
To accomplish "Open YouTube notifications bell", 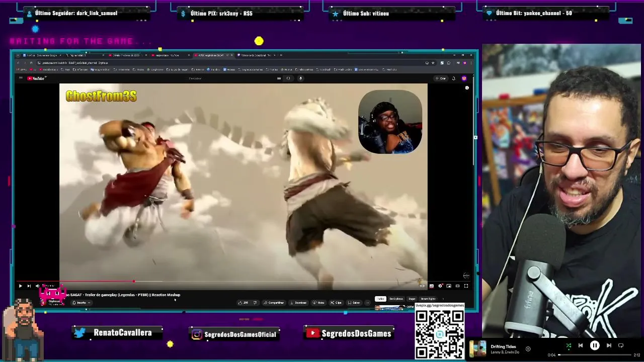I will (x=453, y=78).
